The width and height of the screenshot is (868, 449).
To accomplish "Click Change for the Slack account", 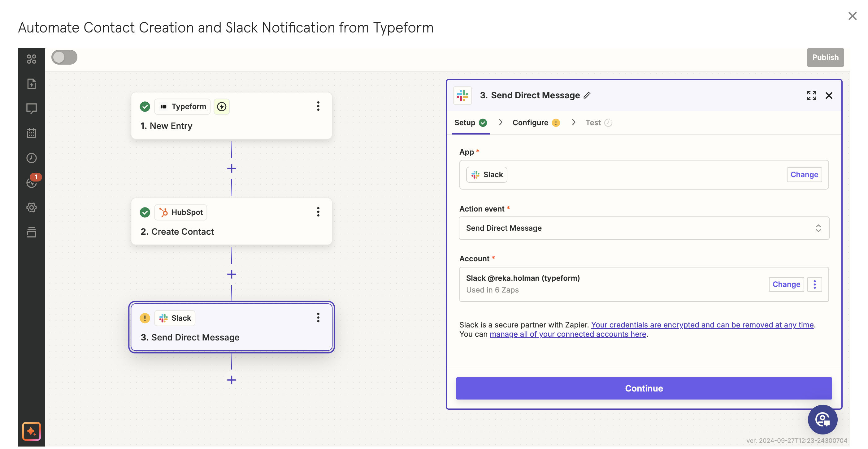I will [x=786, y=284].
